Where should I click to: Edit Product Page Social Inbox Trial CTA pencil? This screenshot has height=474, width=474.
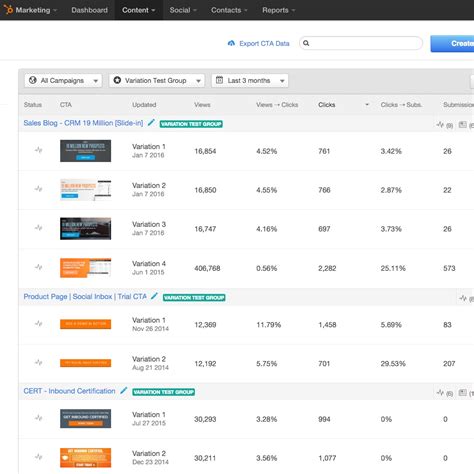click(154, 296)
